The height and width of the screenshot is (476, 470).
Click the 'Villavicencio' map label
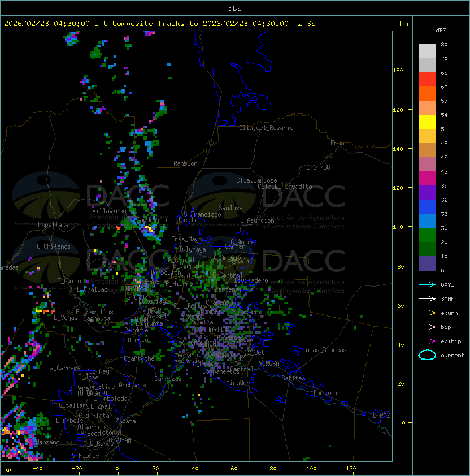click(114, 211)
